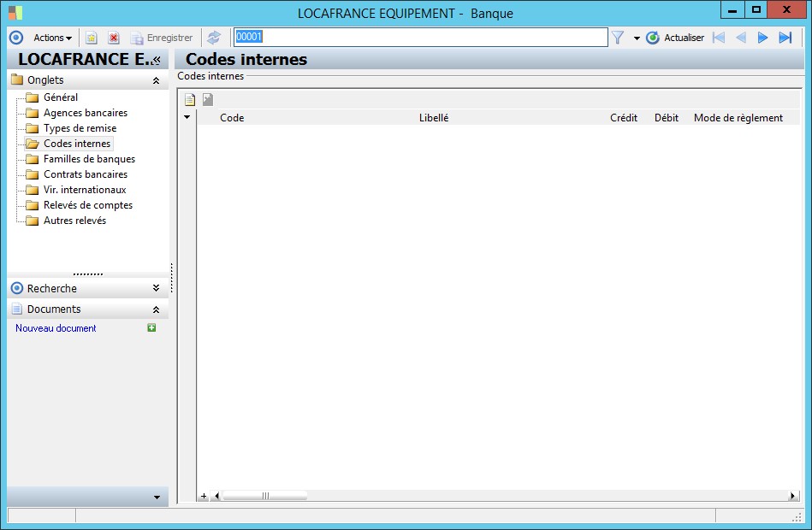Click the filter funnel icon
This screenshot has width=812, height=530.
pyautogui.click(x=617, y=38)
